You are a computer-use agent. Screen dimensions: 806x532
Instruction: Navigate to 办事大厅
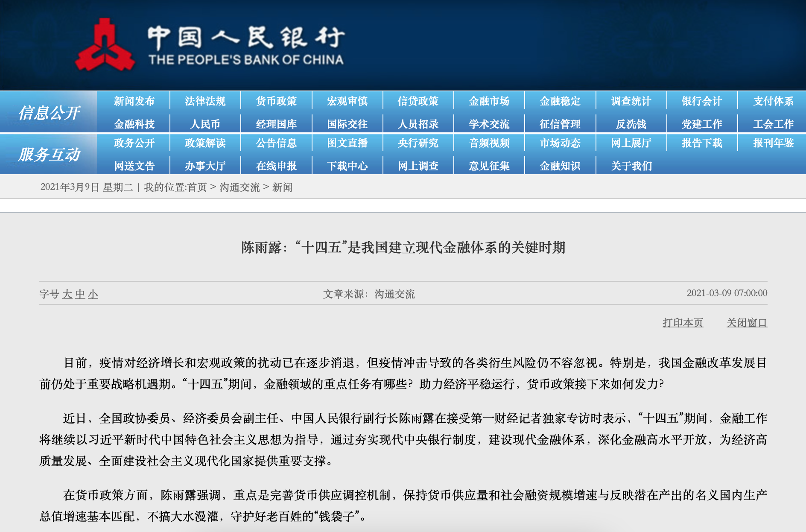(x=205, y=166)
